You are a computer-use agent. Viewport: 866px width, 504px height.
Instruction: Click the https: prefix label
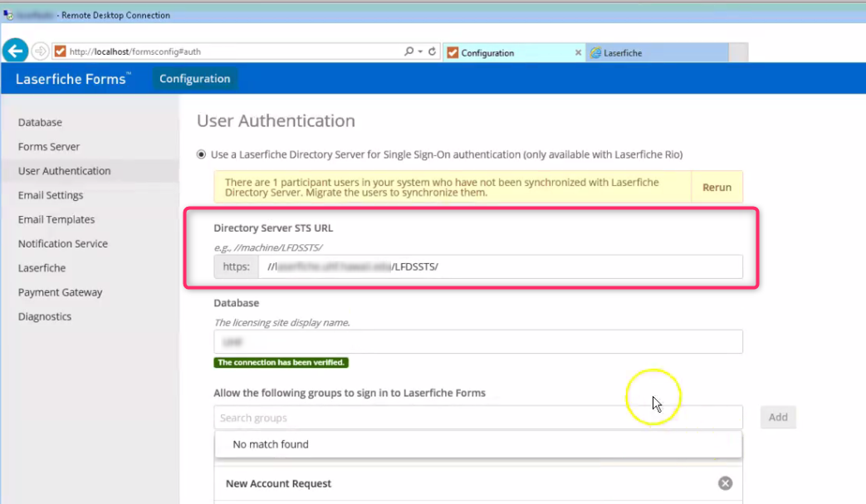click(x=237, y=267)
